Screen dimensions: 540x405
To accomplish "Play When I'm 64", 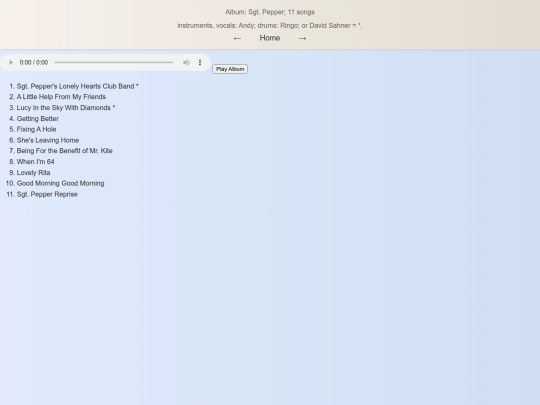I will tap(35, 162).
